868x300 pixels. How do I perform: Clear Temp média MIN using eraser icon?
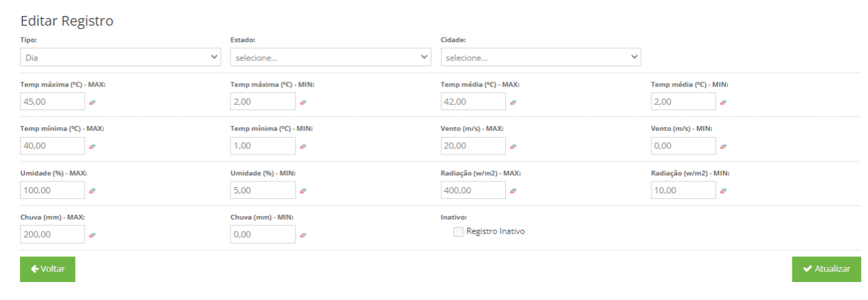(723, 102)
